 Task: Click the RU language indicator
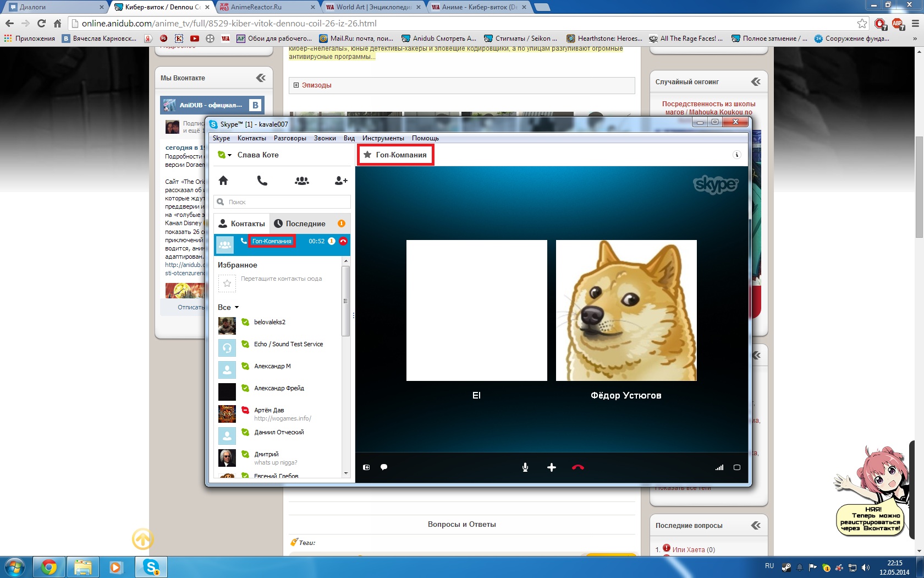[x=769, y=566]
